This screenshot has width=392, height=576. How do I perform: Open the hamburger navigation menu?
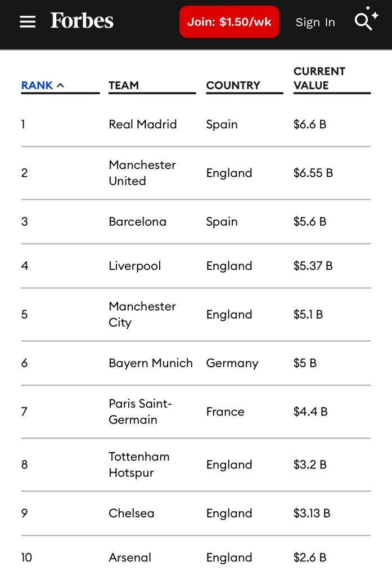click(x=28, y=22)
